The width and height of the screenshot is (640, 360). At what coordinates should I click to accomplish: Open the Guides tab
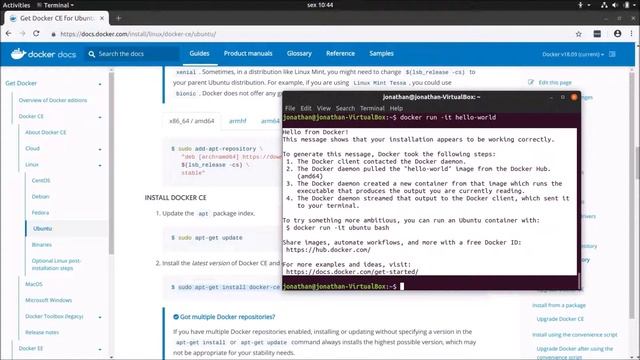pos(199,53)
